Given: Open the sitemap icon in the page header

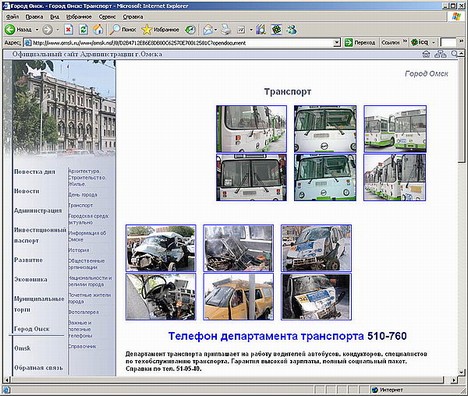Looking at the screenshot, I should [x=440, y=54].
